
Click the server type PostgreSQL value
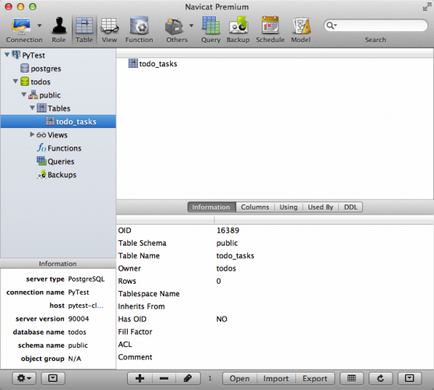[86, 279]
